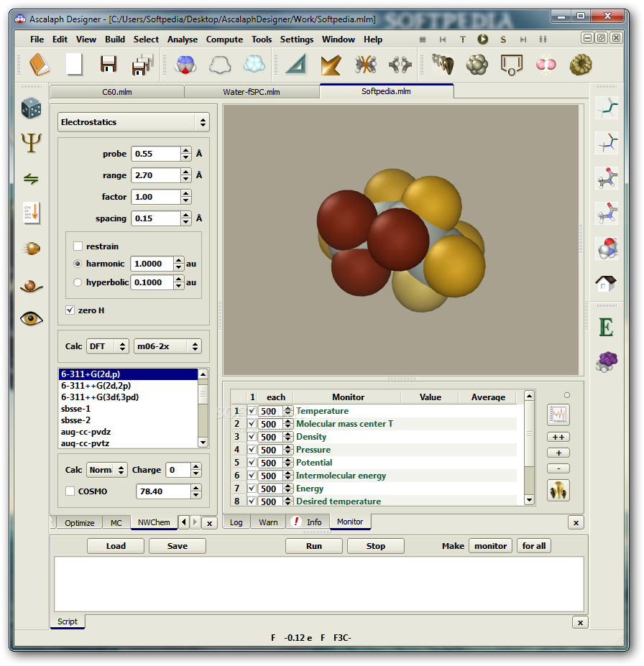This screenshot has width=644, height=666.
Task: Click the Run button
Action: (x=314, y=546)
